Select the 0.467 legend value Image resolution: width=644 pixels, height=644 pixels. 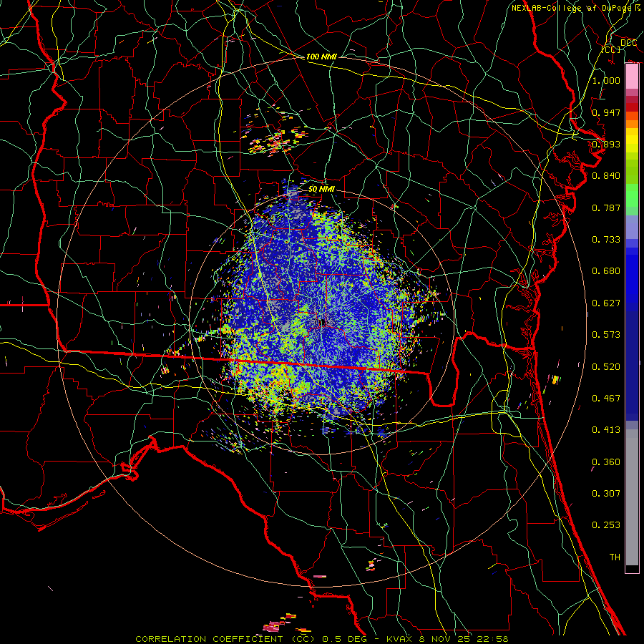click(x=606, y=398)
